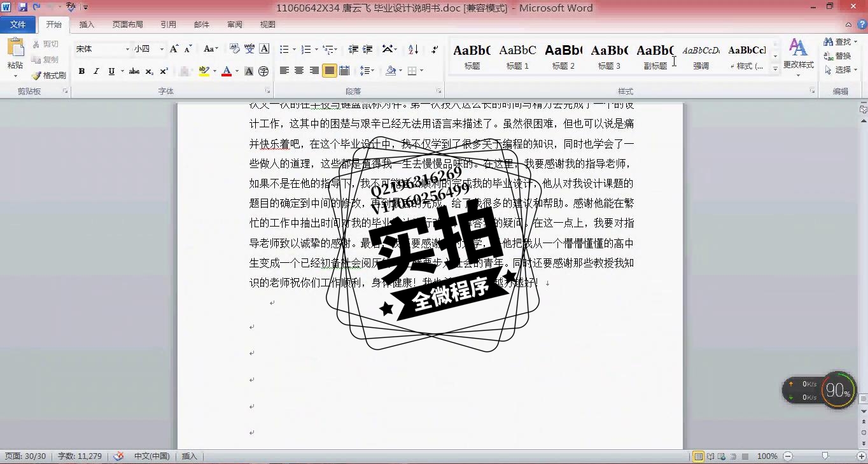This screenshot has height=464, width=868.
Task: Click the Shrink Font icon
Action: tap(188, 49)
